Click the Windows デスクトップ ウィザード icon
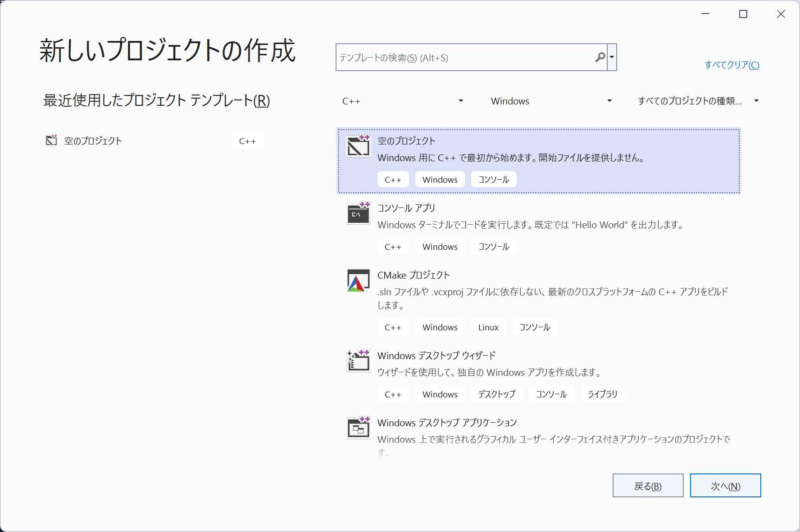Screen dimensions: 800x532 click(358, 361)
